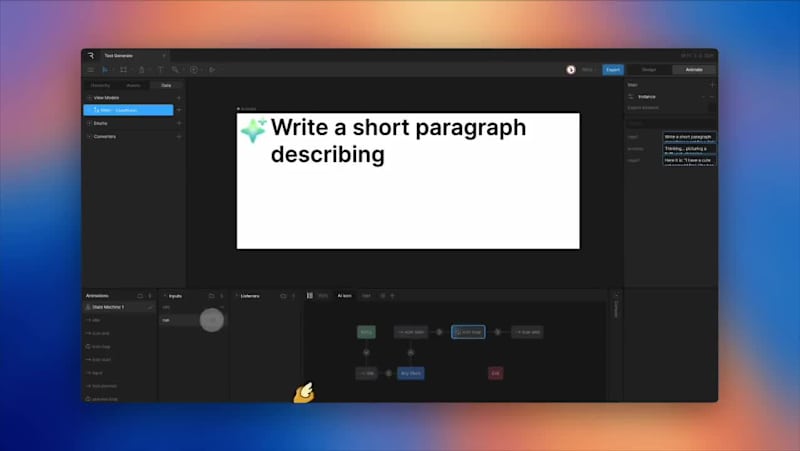Click the swap icon beside Instance
Image resolution: width=800 pixels, height=451 pixels.
click(x=631, y=96)
